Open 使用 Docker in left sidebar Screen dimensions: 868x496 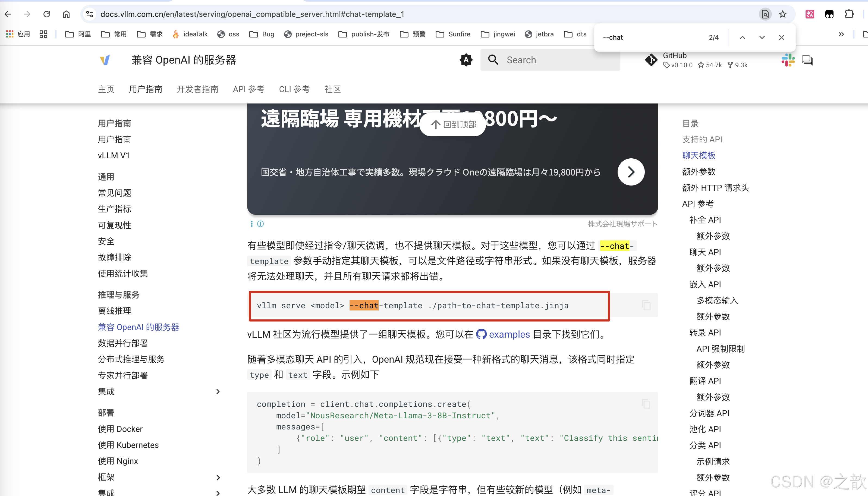coord(120,429)
